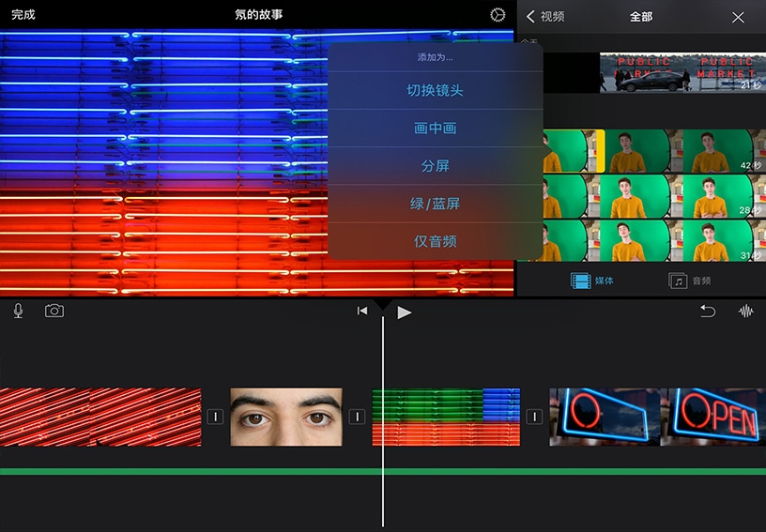Choose 切换镜头 from the add menu
The width and height of the screenshot is (766, 532).
[435, 91]
